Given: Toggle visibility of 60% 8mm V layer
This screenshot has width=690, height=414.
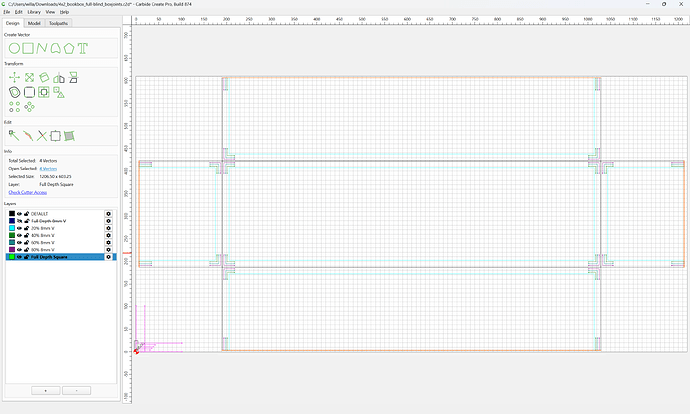Looking at the screenshot, I should coord(19,242).
